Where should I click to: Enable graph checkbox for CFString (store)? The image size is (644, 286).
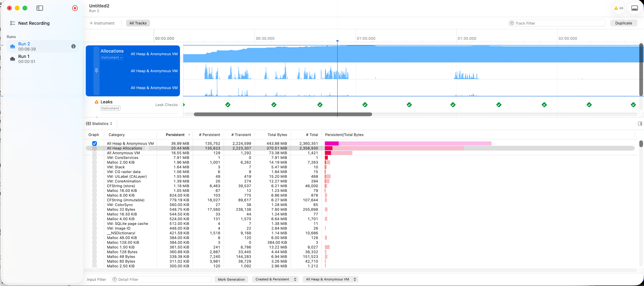[x=94, y=186]
